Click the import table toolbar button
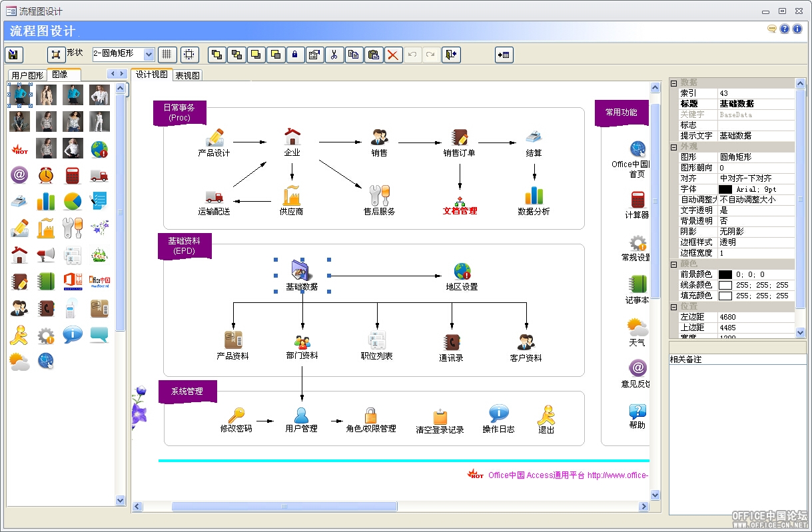This screenshot has height=532, width=812. point(504,55)
